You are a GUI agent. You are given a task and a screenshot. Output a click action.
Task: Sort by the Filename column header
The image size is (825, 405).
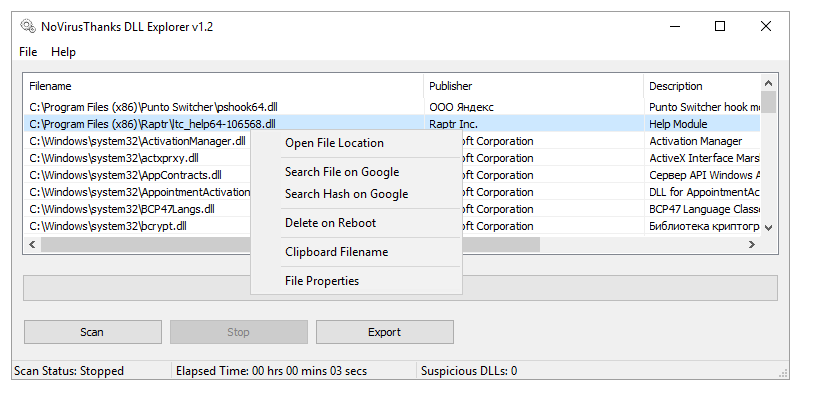[x=223, y=86]
